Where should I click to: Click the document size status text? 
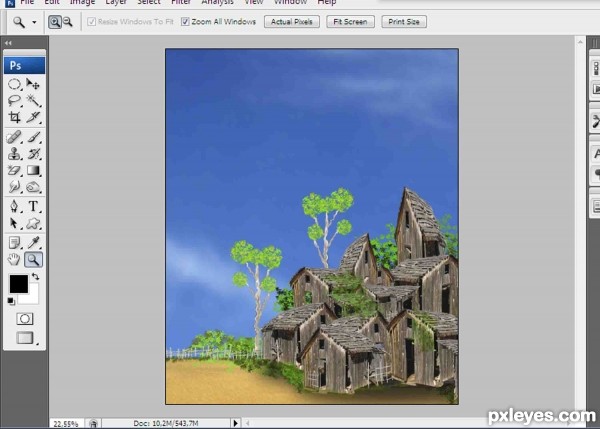[x=166, y=423]
